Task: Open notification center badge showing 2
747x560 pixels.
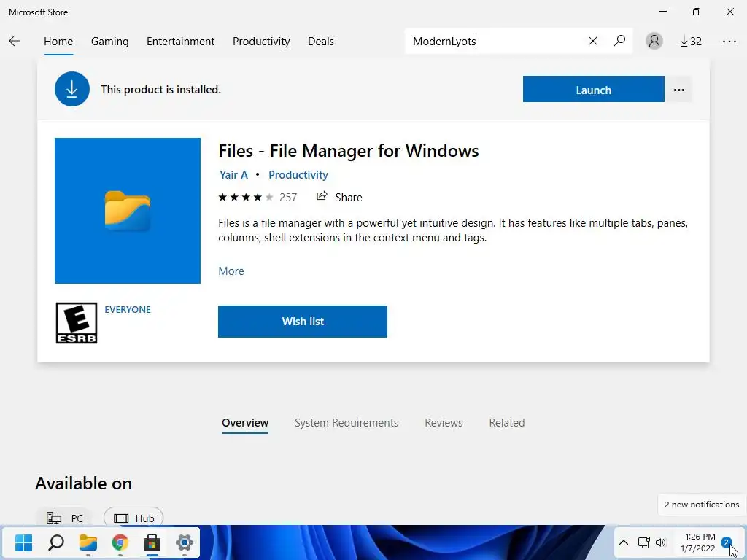Action: [x=726, y=542]
